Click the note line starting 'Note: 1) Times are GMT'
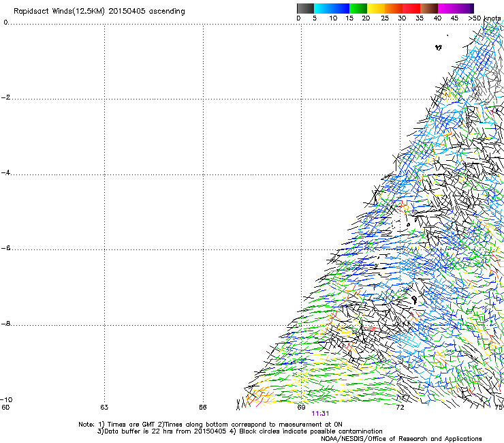 [210, 425]
